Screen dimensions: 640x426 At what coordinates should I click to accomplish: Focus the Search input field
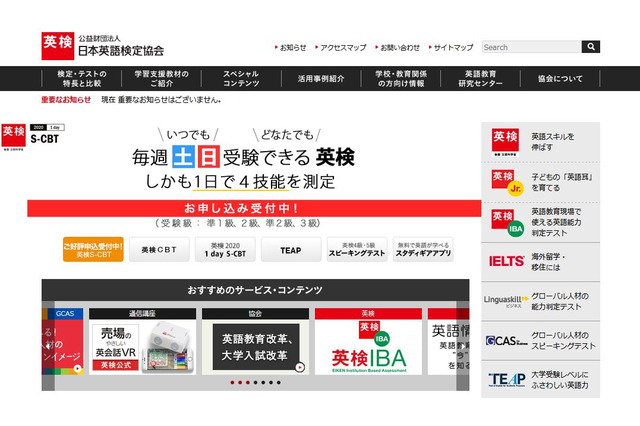(531, 47)
